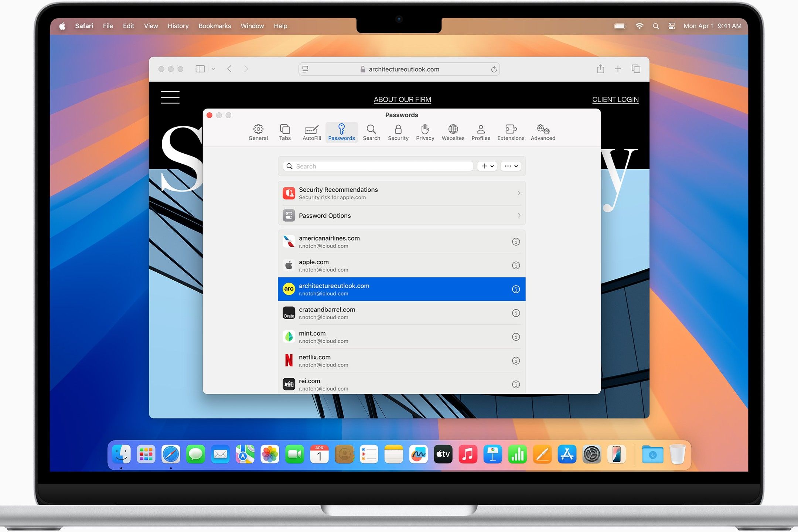This screenshot has height=532, width=798.
Task: Select the crateandbarrel.com password entry
Action: click(x=402, y=313)
